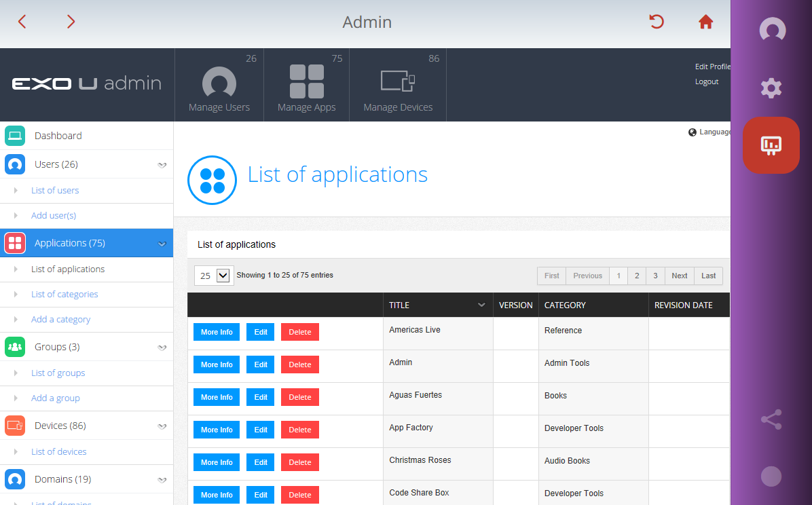Sort by the TITLE column arrow
Image resolution: width=812 pixels, height=505 pixels.
coord(481,305)
